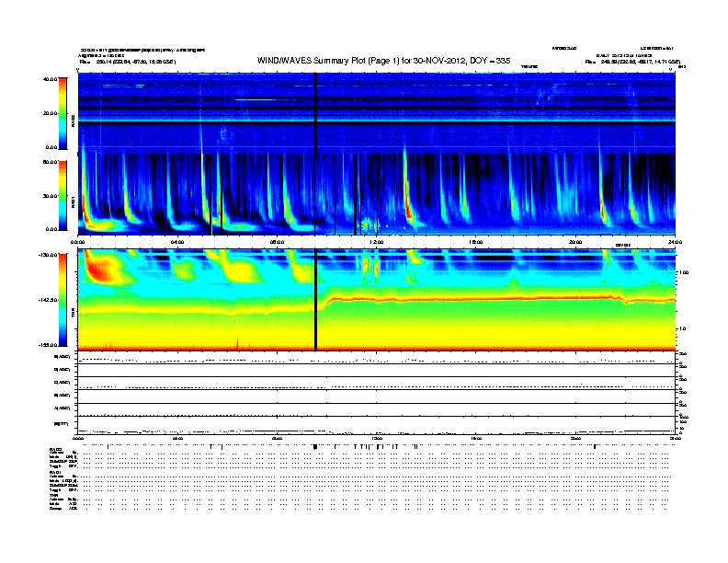Click the 100 tick label on TNR right axis
The height and width of the screenshot is (563, 728).
pos(683,272)
